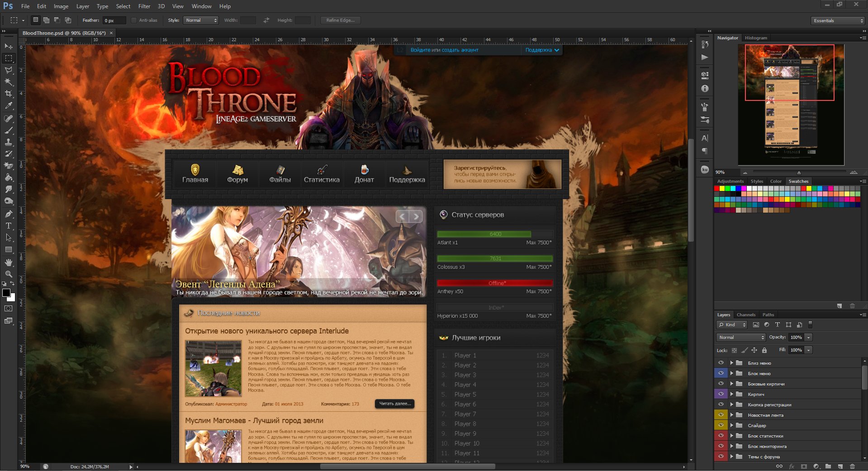This screenshot has width=868, height=471.
Task: Hide the Новостная лента layer group
Action: point(721,415)
